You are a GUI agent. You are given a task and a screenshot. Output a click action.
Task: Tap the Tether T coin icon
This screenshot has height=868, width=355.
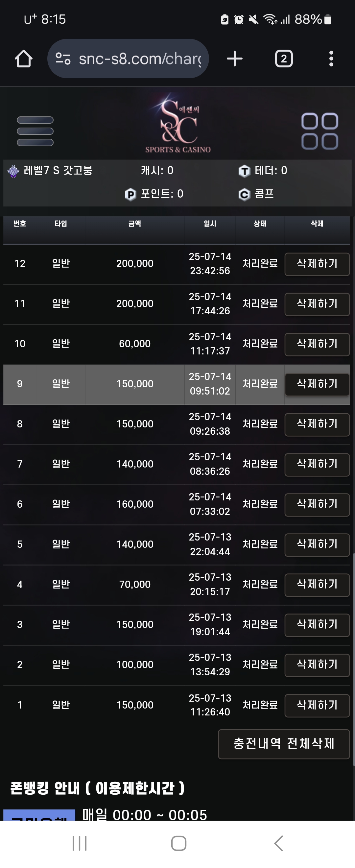tap(244, 171)
